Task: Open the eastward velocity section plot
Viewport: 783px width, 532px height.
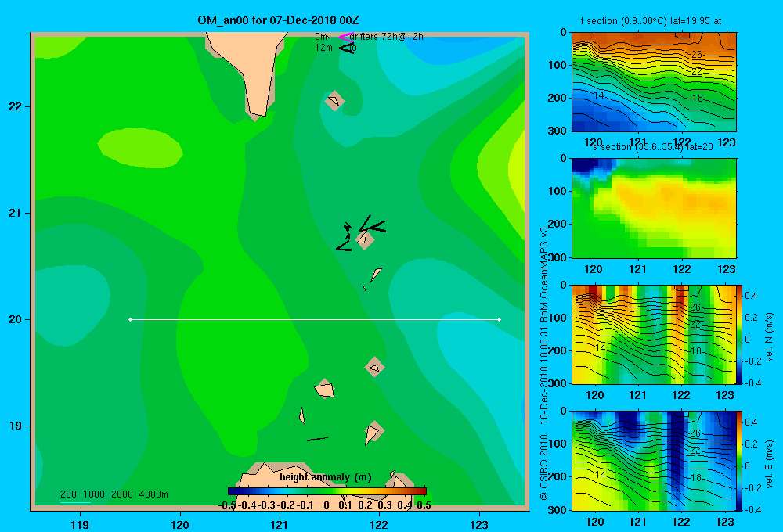Action: coord(654,461)
